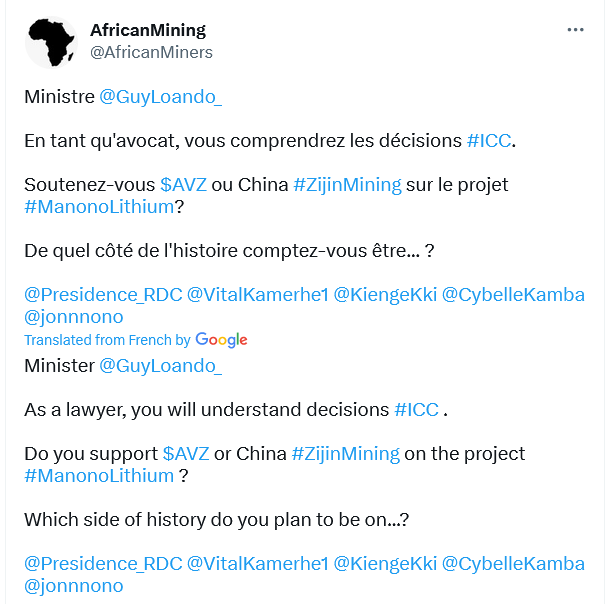This screenshot has width=606, height=604.
Task: Click Translated from French by Google
Action: [x=136, y=340]
